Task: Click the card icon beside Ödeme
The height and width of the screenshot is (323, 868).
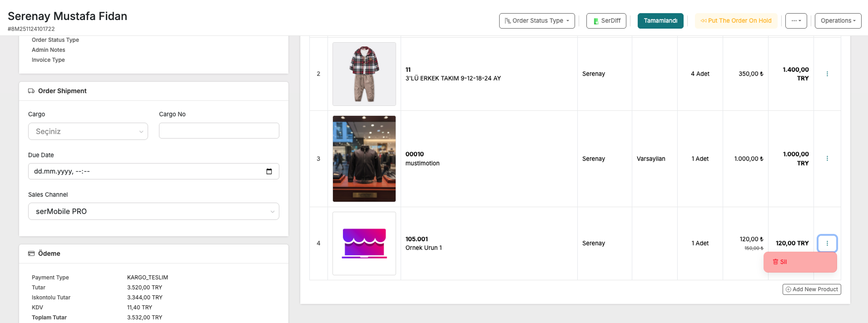Action: [x=31, y=253]
